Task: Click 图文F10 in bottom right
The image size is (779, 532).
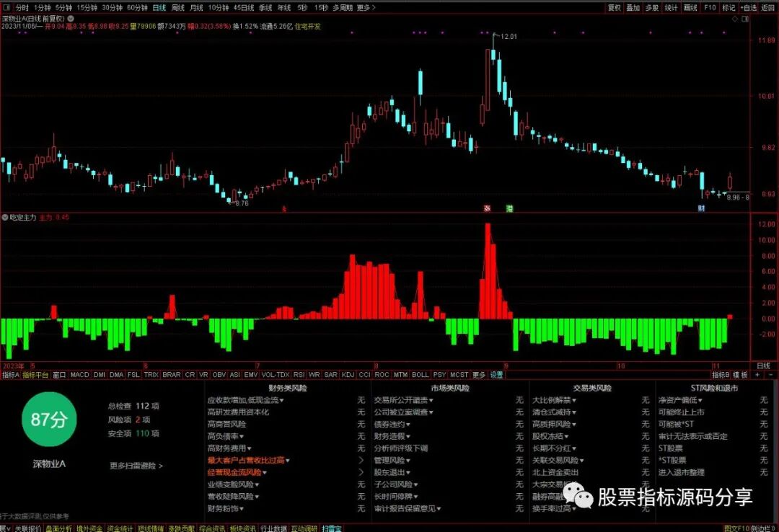Action: coord(736,528)
